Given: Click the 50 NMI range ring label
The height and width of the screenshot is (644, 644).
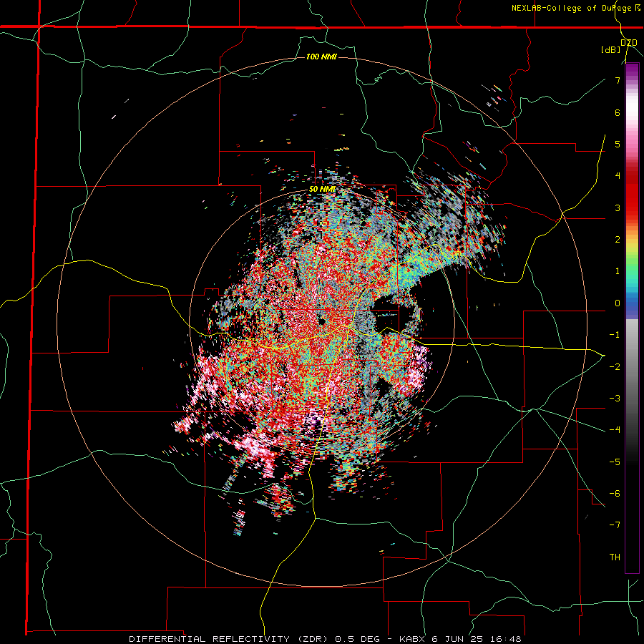Looking at the screenshot, I should [323, 190].
